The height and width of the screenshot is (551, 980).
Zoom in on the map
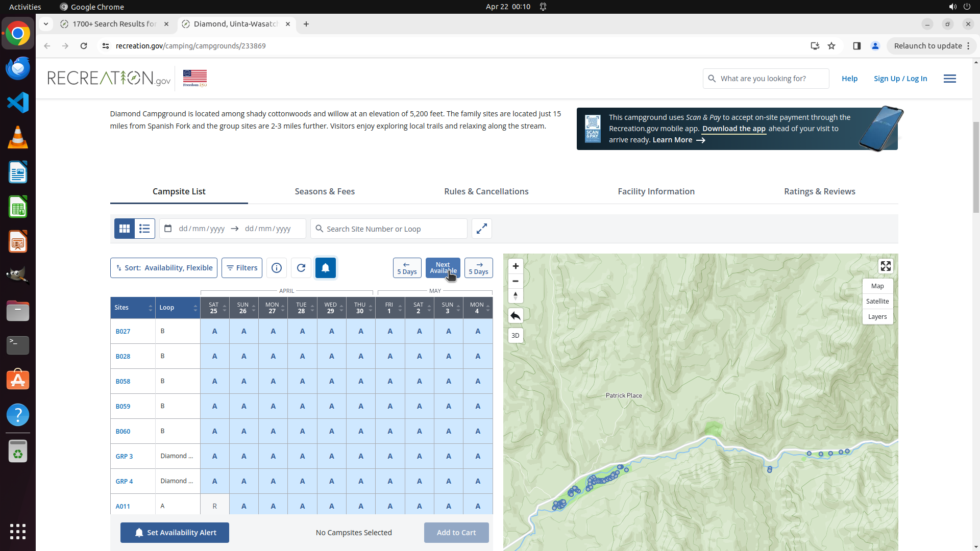tap(516, 266)
